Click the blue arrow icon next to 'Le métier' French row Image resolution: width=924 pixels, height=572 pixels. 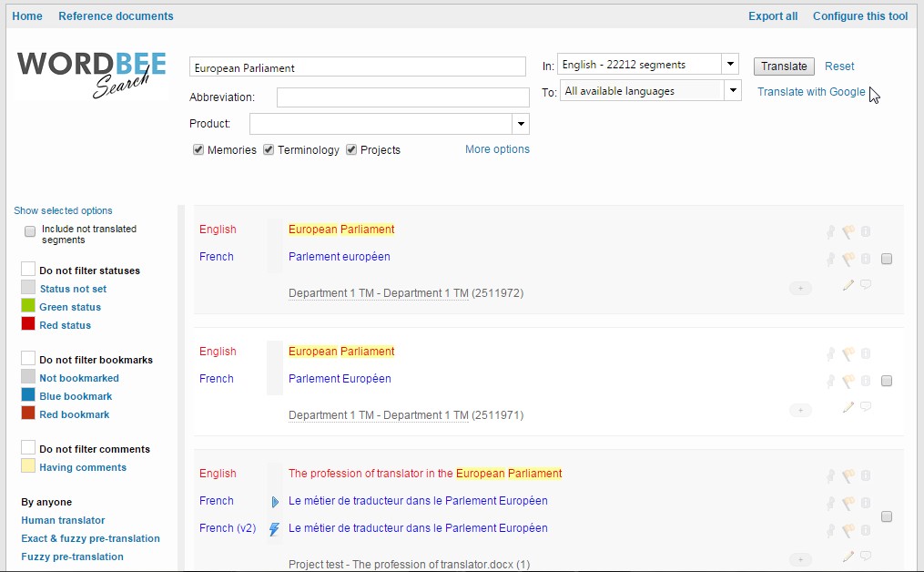coord(275,502)
